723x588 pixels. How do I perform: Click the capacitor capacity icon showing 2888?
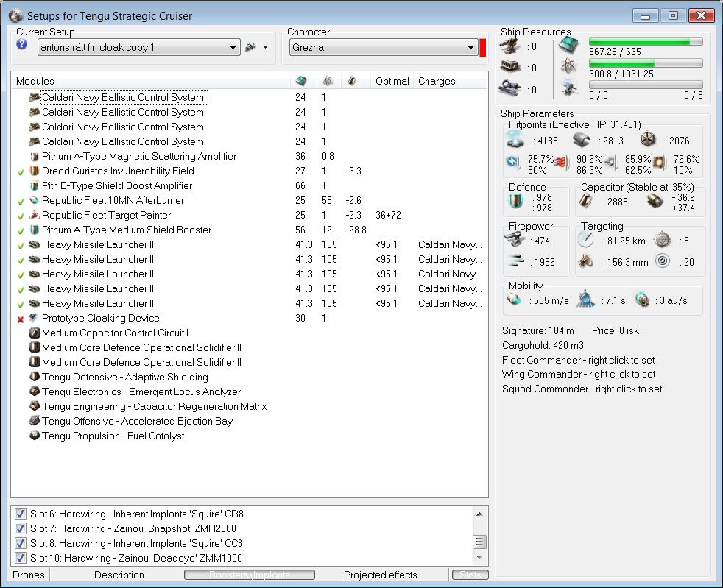pos(586,201)
